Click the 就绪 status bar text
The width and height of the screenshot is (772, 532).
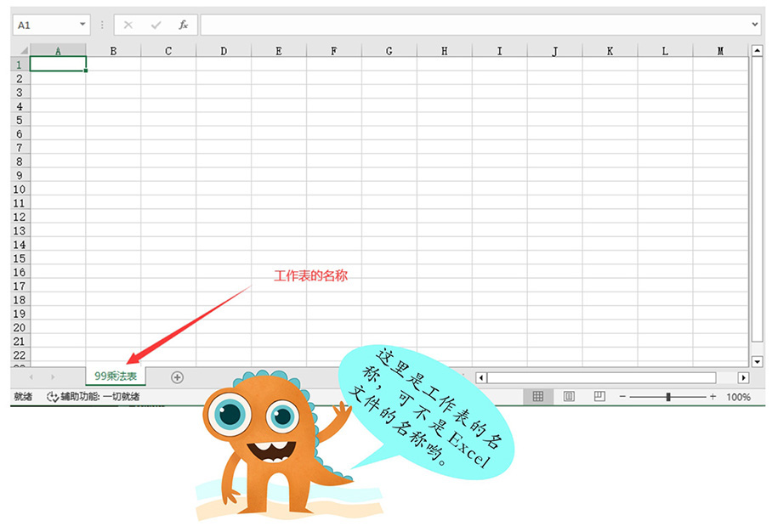(x=23, y=397)
